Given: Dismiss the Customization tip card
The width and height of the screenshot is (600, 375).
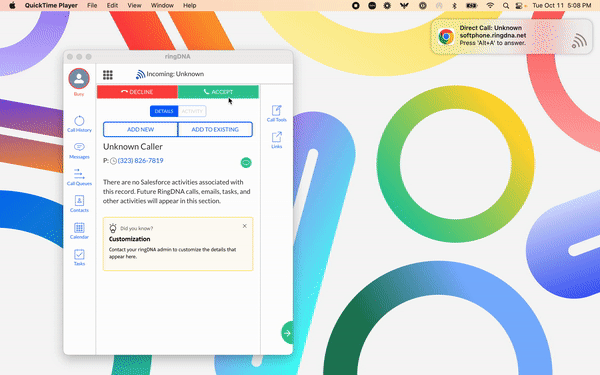Looking at the screenshot, I should click(245, 226).
